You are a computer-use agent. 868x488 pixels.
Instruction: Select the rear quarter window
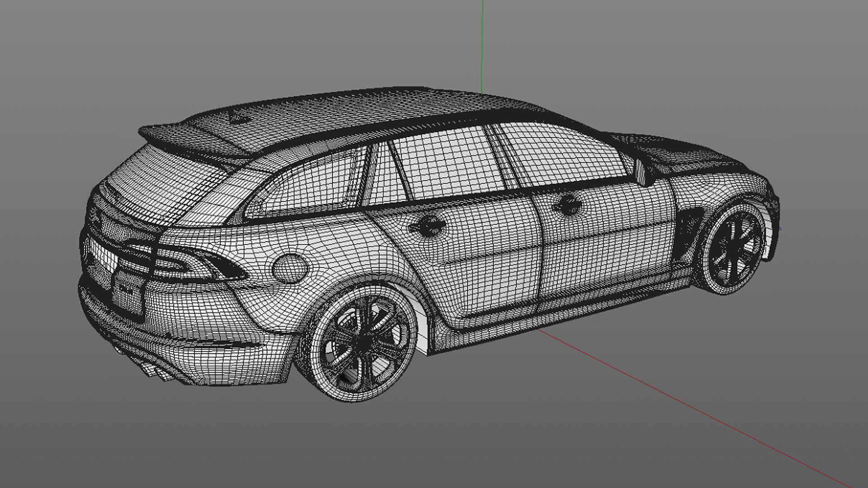pos(307,185)
